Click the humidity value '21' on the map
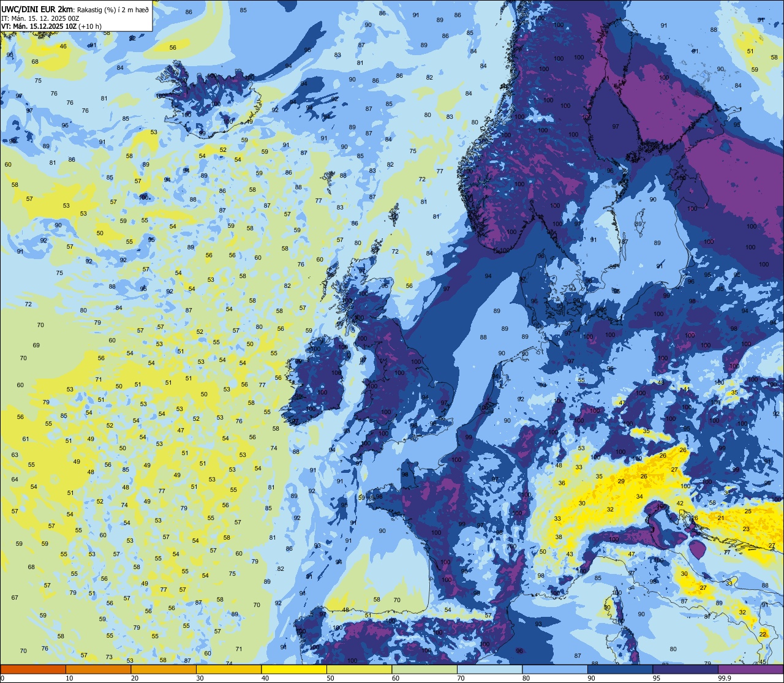The width and height of the screenshot is (784, 683). click(721, 518)
